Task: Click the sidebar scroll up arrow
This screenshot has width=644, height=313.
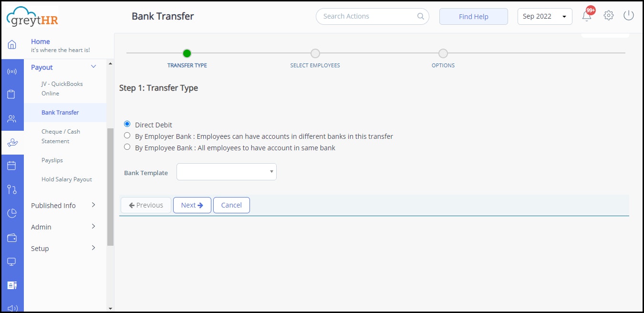Action: coord(111,63)
